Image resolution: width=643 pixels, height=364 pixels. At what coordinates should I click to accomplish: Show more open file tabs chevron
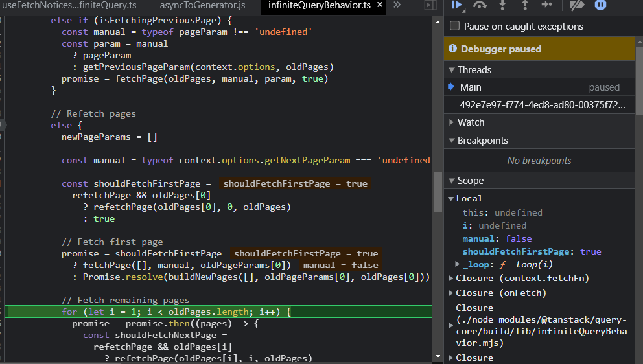pos(397,5)
